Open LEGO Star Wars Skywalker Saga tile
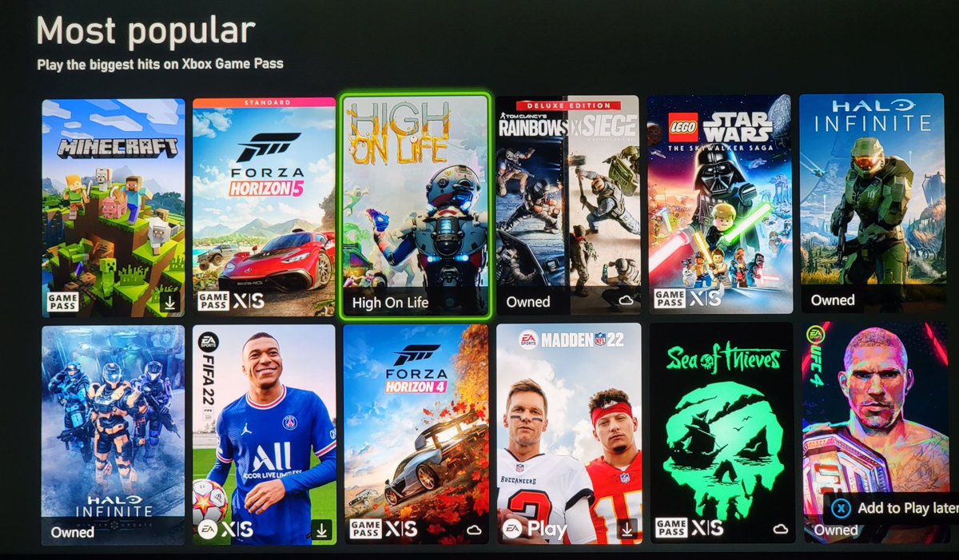The image size is (959, 560). 720,205
